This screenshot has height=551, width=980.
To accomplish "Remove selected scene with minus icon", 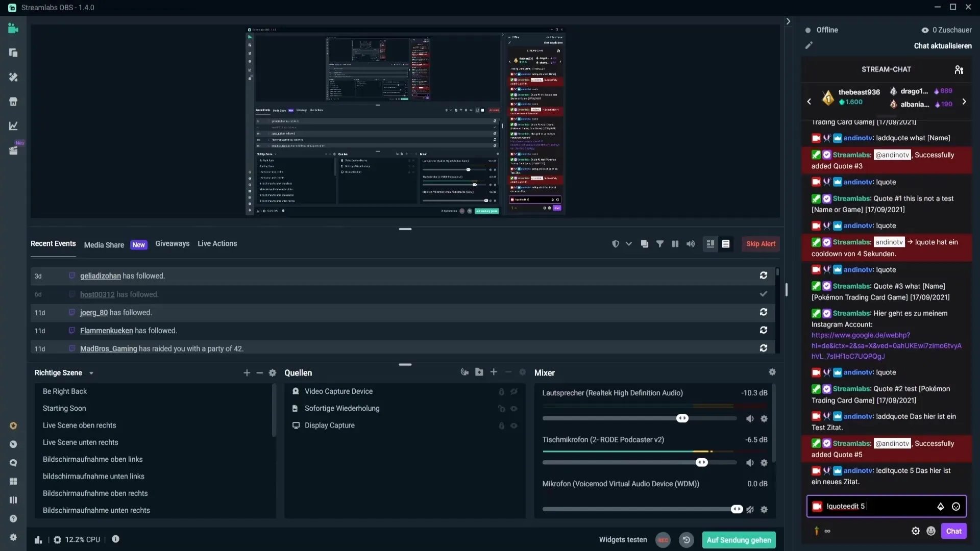I will [x=260, y=373].
